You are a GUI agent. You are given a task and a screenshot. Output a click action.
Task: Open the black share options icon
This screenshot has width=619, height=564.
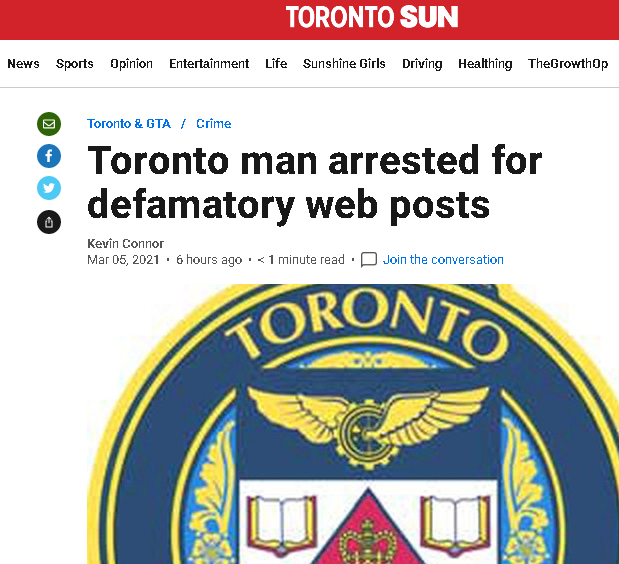49,222
